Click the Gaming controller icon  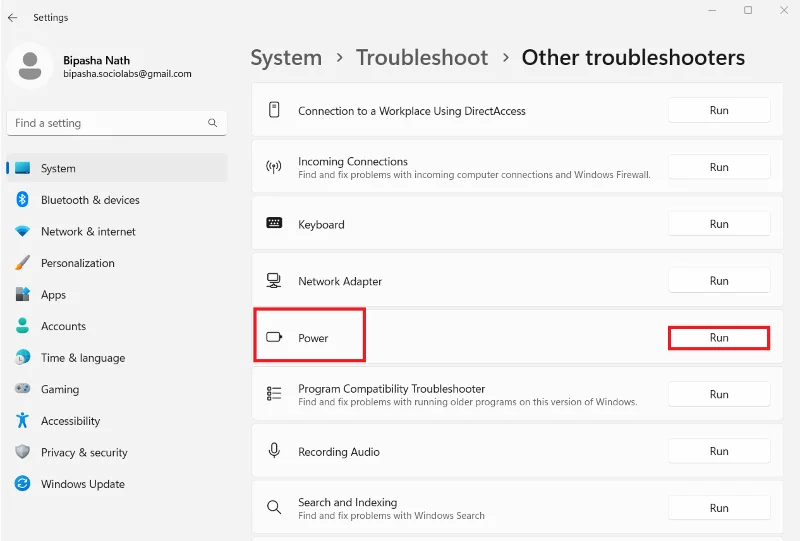click(x=22, y=388)
